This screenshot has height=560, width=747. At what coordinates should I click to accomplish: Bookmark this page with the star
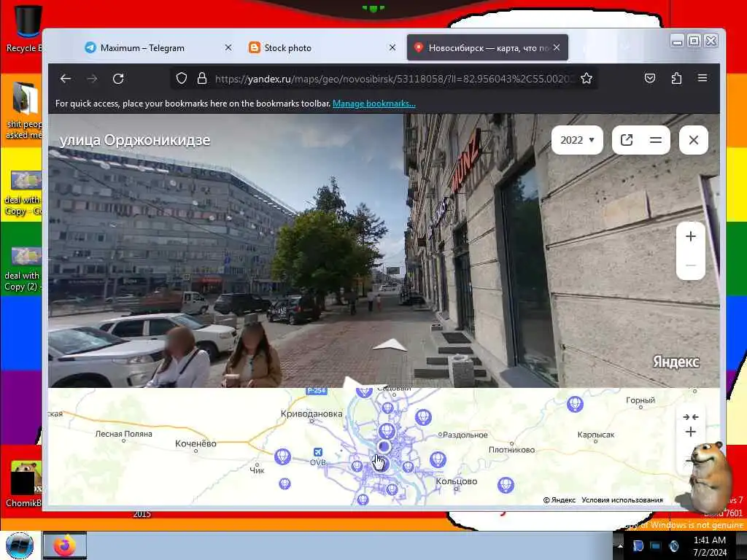(587, 78)
